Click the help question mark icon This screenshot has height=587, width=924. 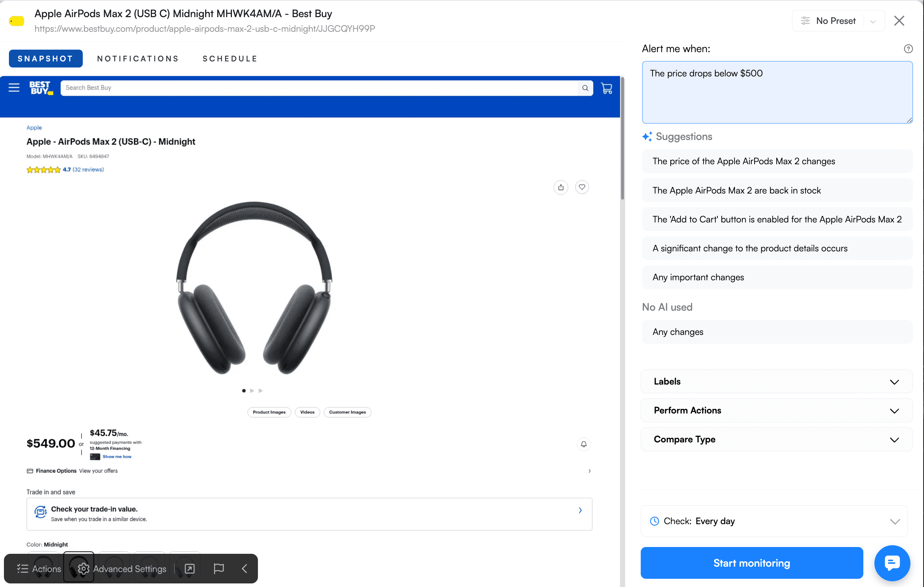tap(908, 49)
